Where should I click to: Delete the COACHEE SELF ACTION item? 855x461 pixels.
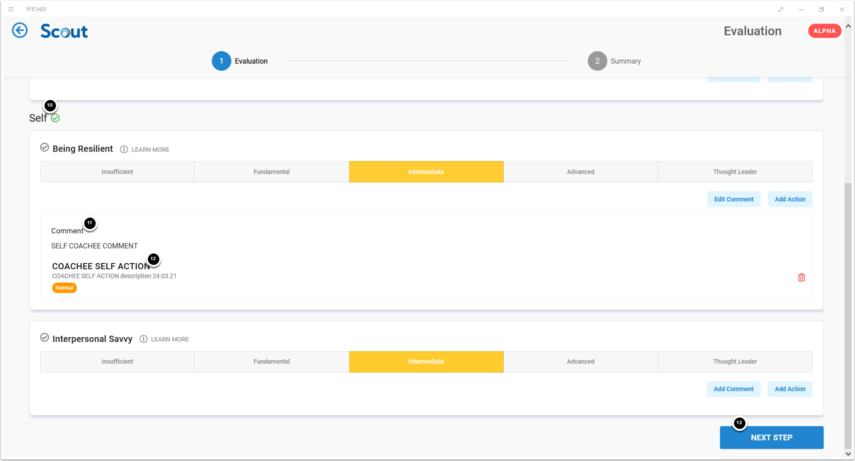coord(801,277)
